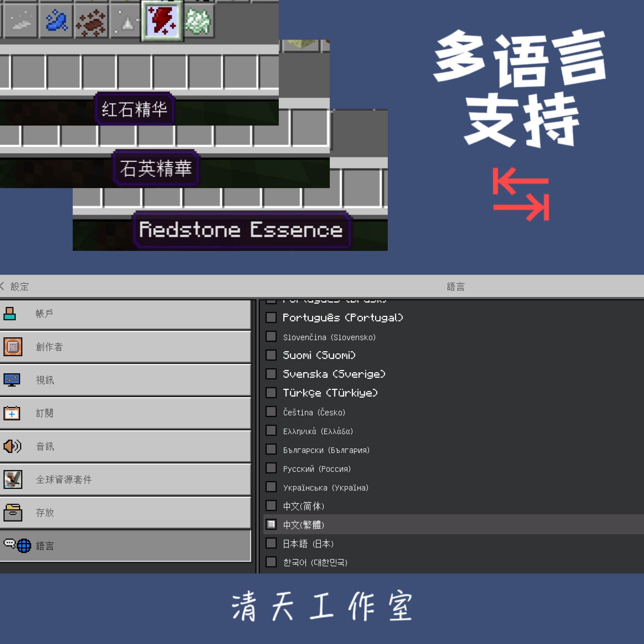
Task: Check the Suomi (Suomi) checkbox
Action: pos(271,355)
